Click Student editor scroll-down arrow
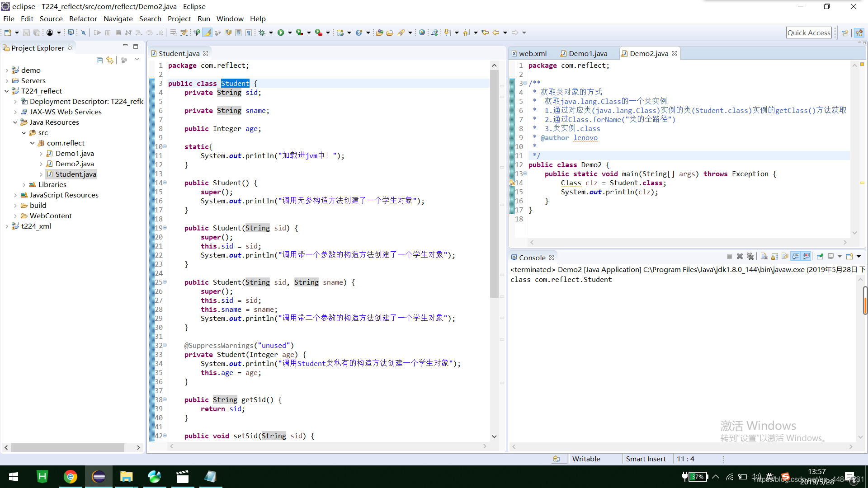The height and width of the screenshot is (488, 868). [x=494, y=436]
